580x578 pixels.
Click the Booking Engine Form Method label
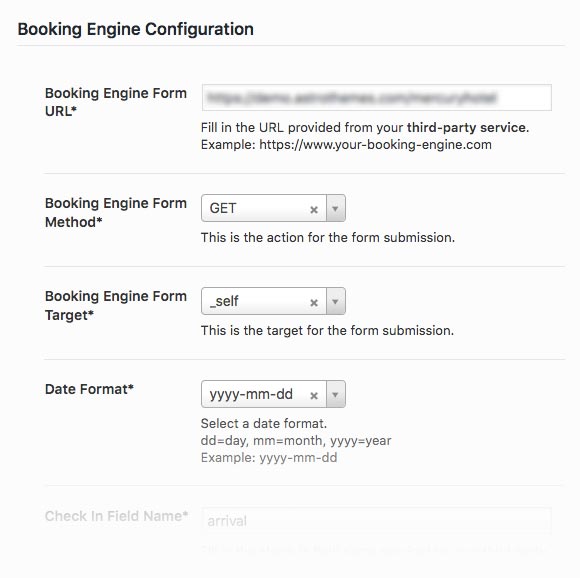[116, 213]
